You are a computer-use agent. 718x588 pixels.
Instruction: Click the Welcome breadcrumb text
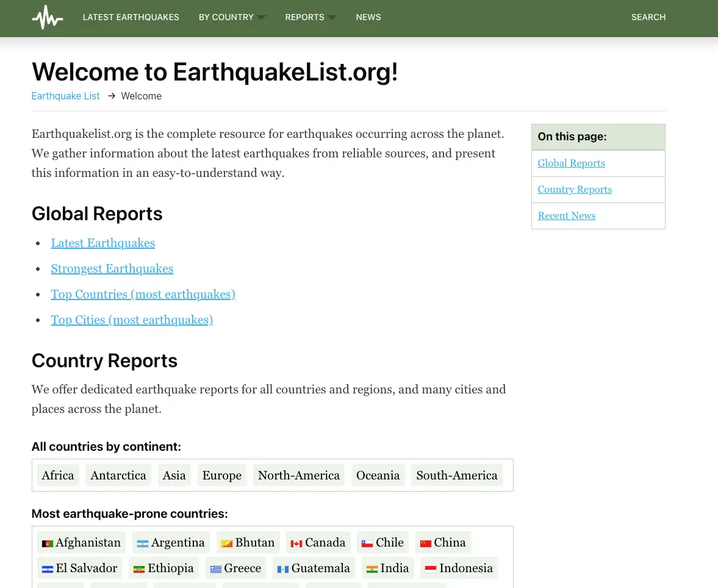click(x=141, y=96)
